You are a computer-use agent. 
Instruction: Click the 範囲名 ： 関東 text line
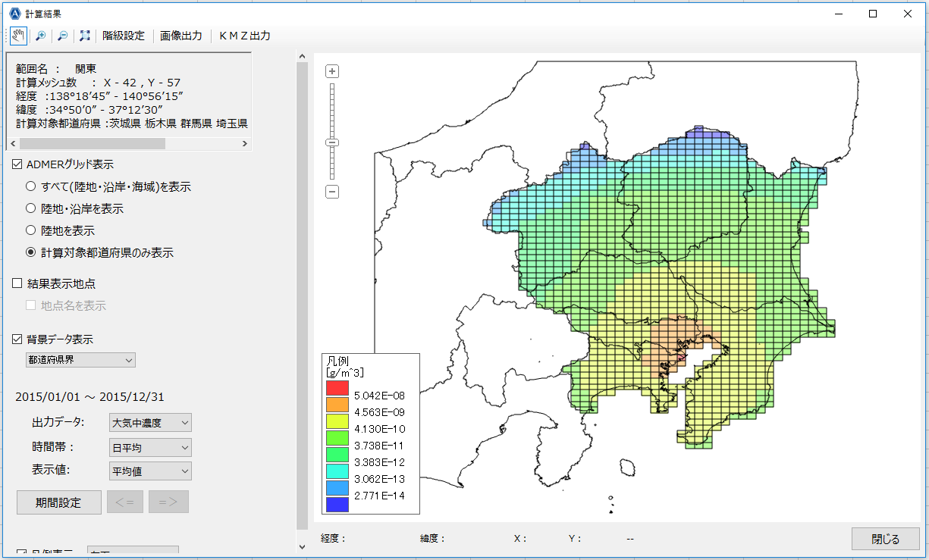click(56, 69)
